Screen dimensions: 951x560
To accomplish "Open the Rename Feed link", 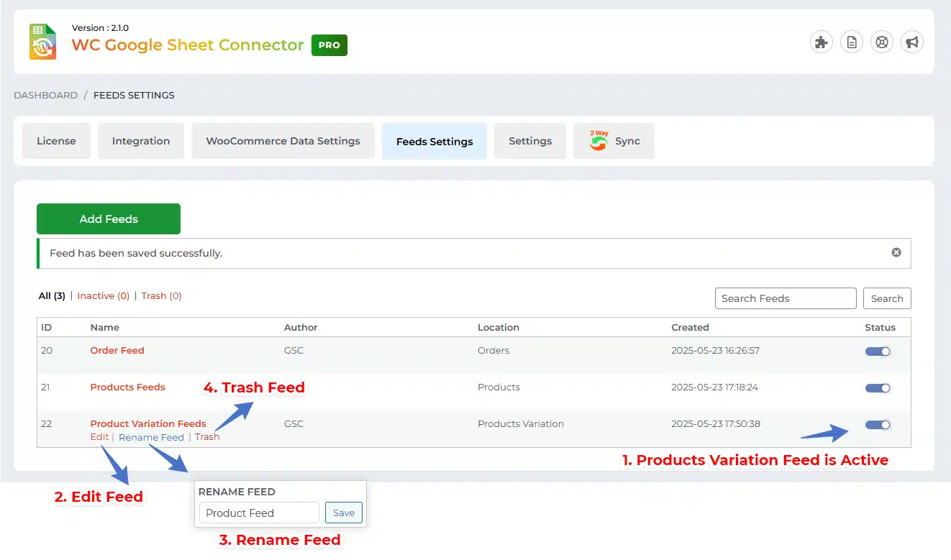I will [x=151, y=437].
